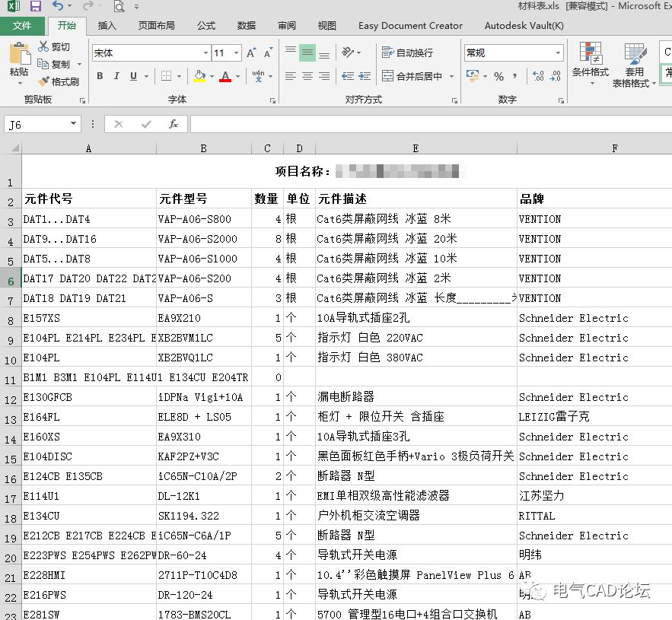The image size is (672, 620).
Task: Select cell containing VAP-A06-S2000
Action: [x=204, y=239]
